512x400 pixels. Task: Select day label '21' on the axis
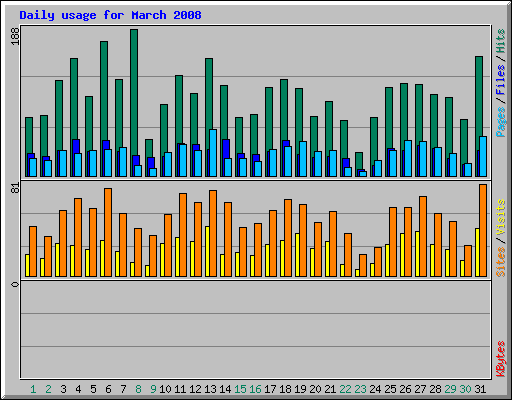click(x=330, y=389)
